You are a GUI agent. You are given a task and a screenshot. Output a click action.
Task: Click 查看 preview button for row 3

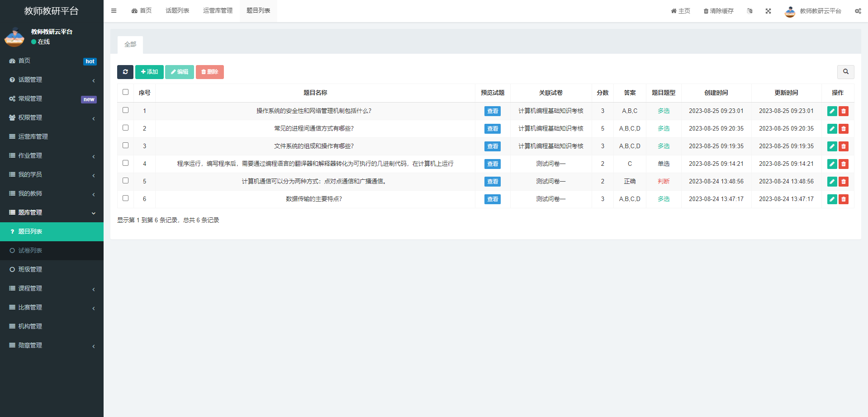[x=492, y=146]
